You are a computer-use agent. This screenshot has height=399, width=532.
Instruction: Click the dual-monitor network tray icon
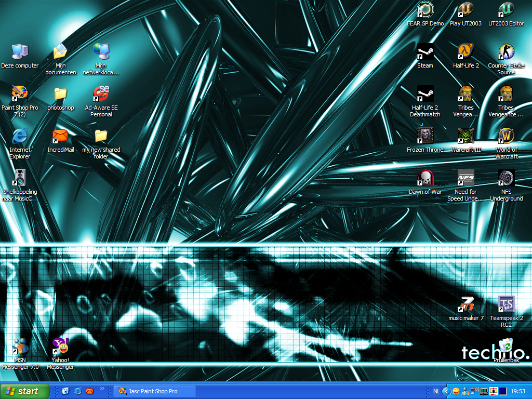(484, 391)
